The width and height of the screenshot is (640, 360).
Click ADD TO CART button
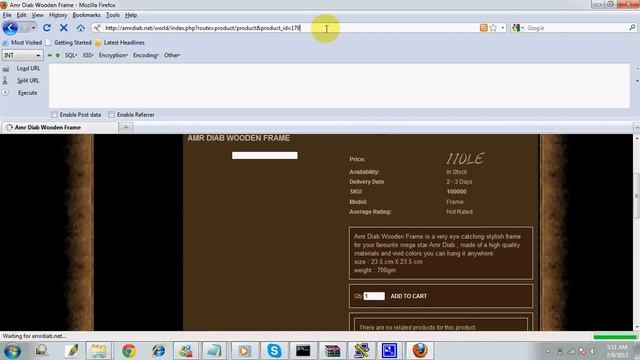(409, 296)
